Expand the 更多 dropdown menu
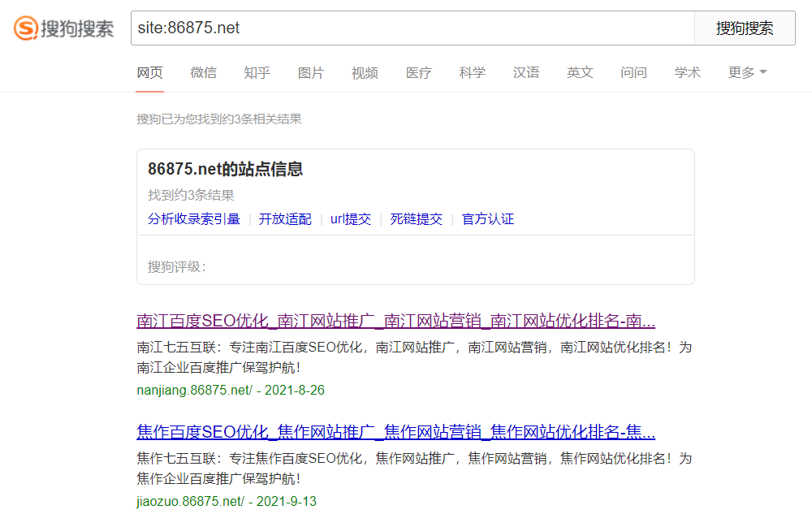The width and height of the screenshot is (812, 527). 747,73
